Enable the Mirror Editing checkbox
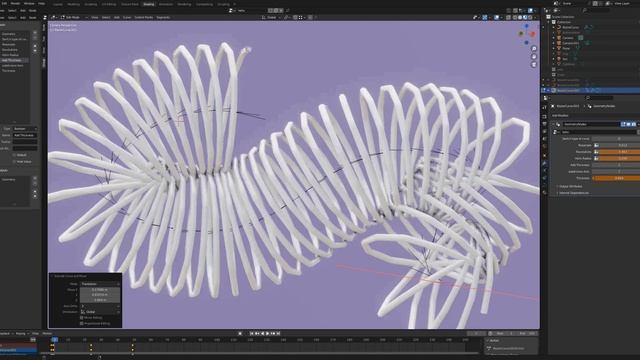 pos(82,318)
